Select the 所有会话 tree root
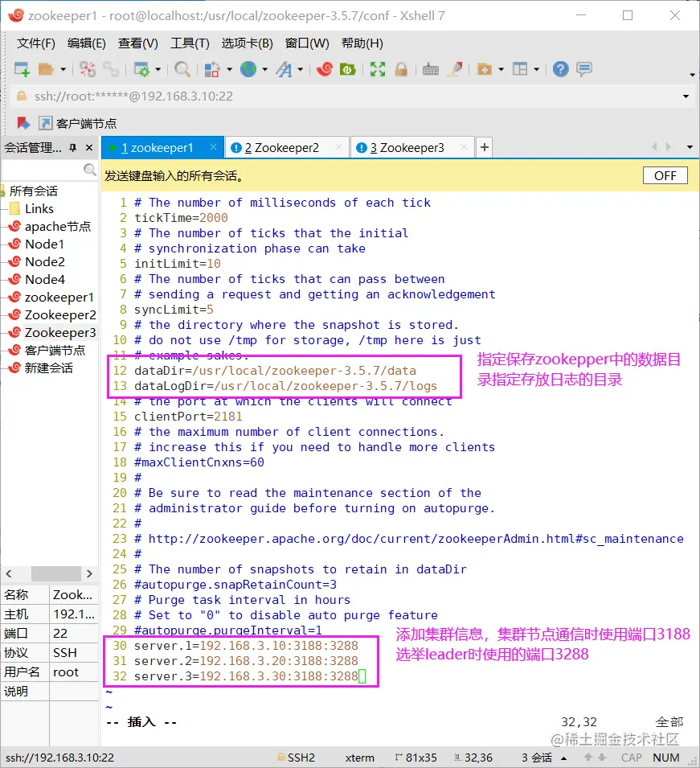This screenshot has width=700, height=768. click(x=33, y=191)
